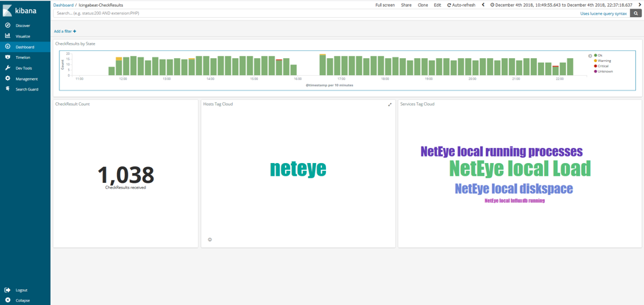The height and width of the screenshot is (305, 644).
Task: Step time range forward with right arrow
Action: click(x=640, y=5)
